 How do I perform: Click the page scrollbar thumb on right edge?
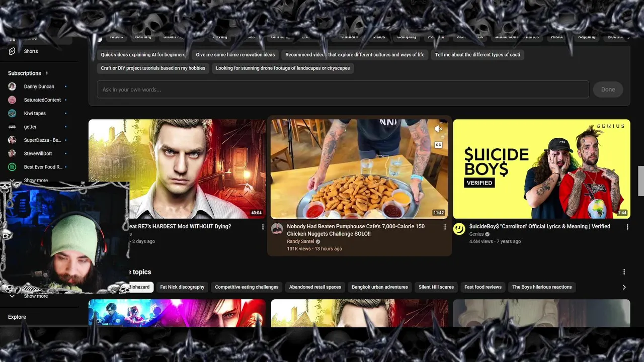pos(641,180)
